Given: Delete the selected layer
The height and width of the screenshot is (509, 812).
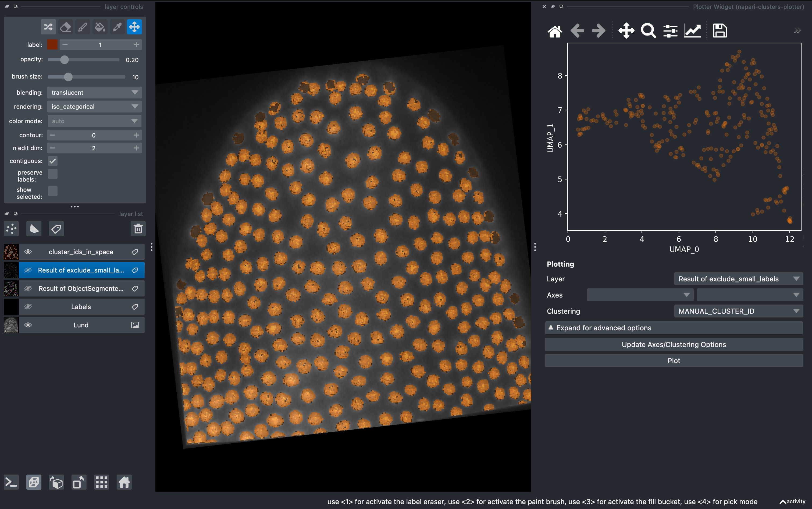Looking at the screenshot, I should pyautogui.click(x=138, y=229).
